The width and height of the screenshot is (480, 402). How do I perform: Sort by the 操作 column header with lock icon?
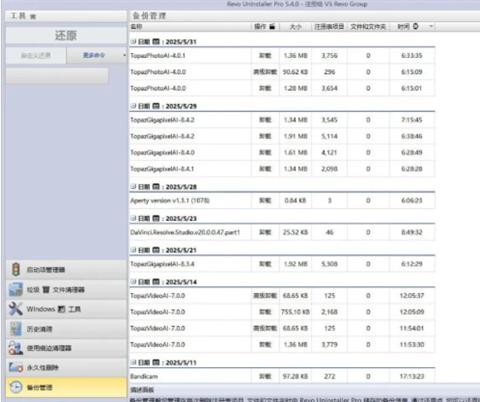pyautogui.click(x=265, y=26)
